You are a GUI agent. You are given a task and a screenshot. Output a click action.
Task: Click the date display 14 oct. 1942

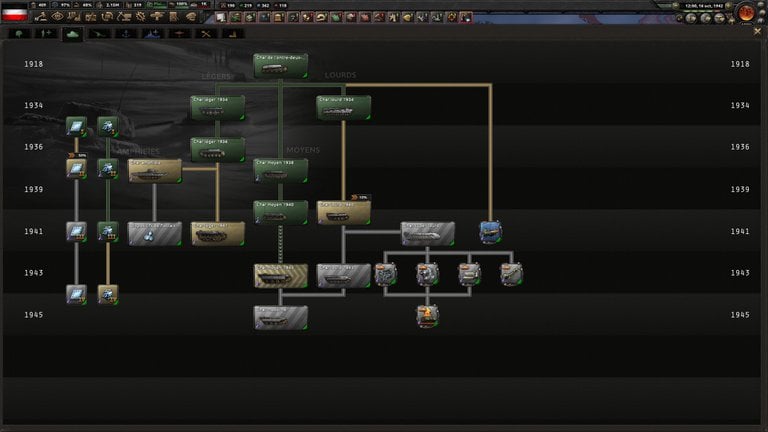point(704,6)
